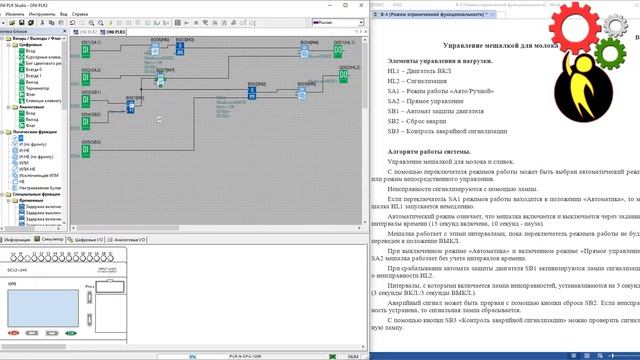Click the blue LCD screen of simulated relay

pos(43,308)
